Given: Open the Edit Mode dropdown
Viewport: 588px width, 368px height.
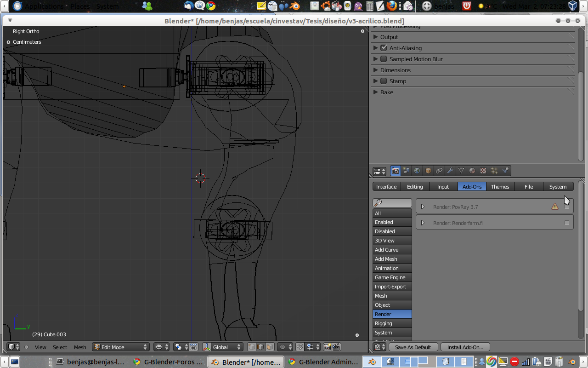Looking at the screenshot, I should click(121, 347).
